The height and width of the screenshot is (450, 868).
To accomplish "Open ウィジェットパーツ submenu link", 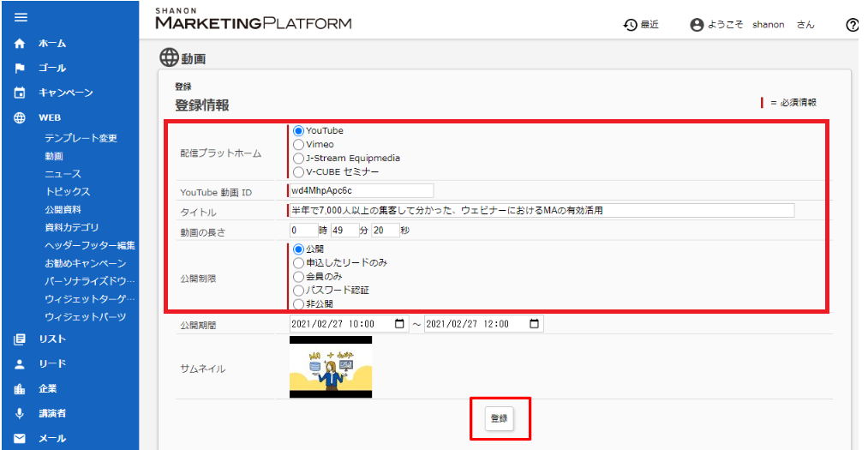I will (85, 316).
